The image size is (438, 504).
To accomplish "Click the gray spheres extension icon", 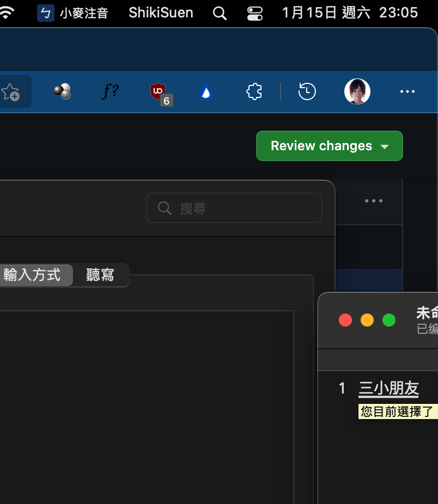I will click(62, 91).
